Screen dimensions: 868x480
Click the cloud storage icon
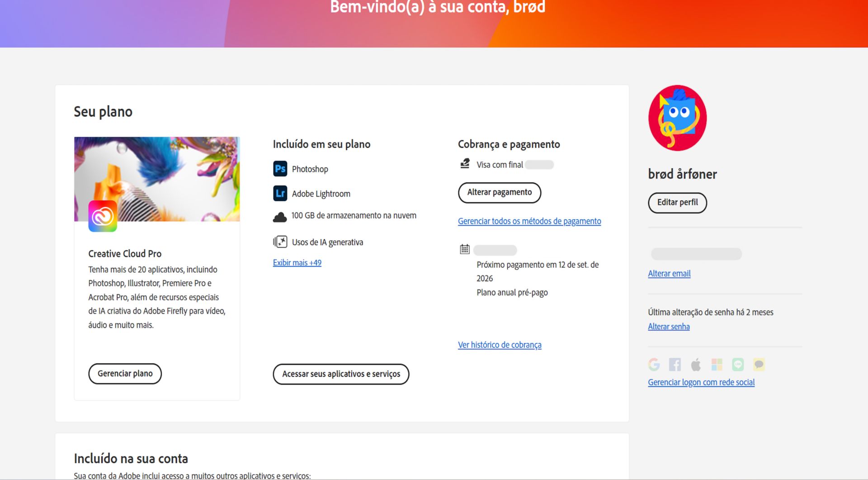click(x=280, y=217)
